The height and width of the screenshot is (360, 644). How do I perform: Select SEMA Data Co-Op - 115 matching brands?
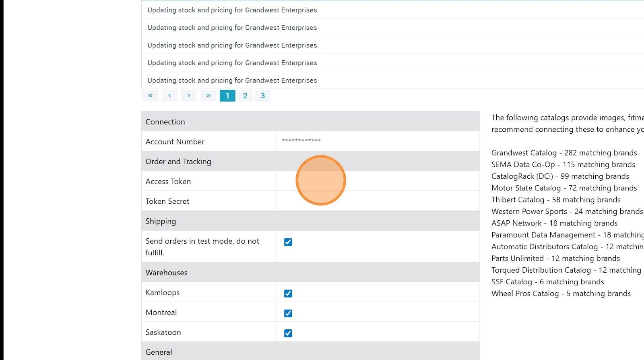[x=563, y=164]
